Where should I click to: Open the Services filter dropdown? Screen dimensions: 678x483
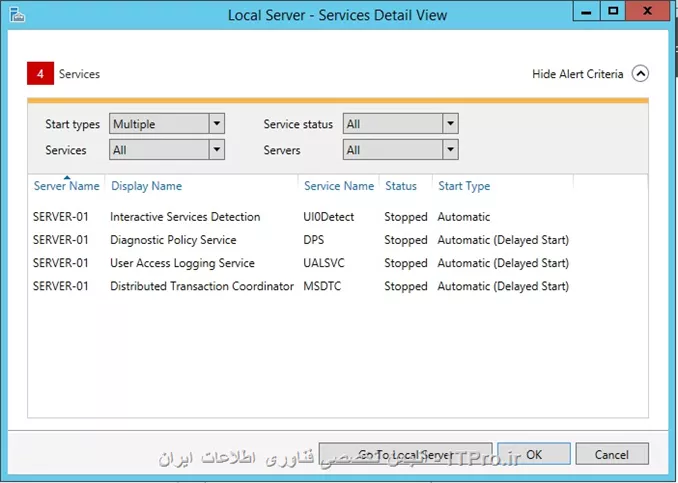167,150
